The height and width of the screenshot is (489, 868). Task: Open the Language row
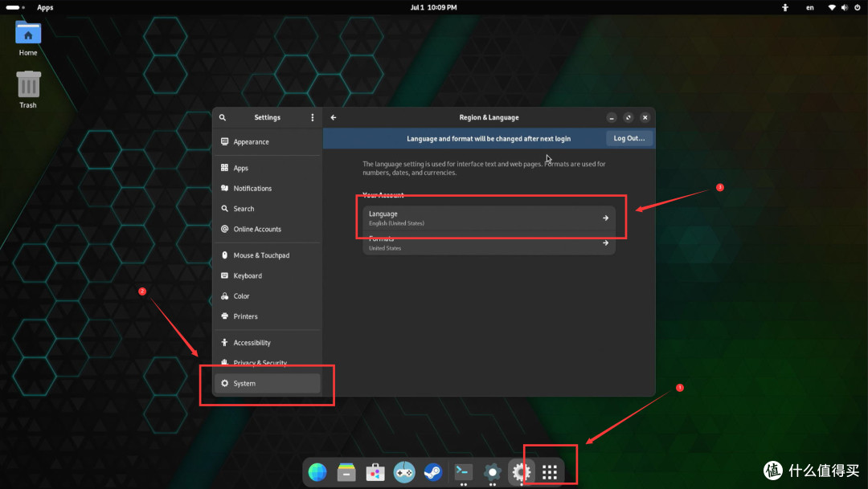pos(489,218)
